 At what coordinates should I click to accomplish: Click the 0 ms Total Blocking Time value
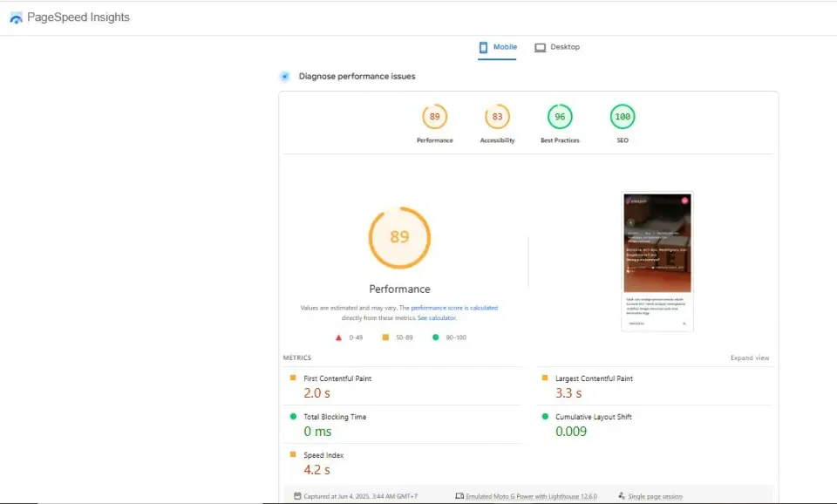317,432
